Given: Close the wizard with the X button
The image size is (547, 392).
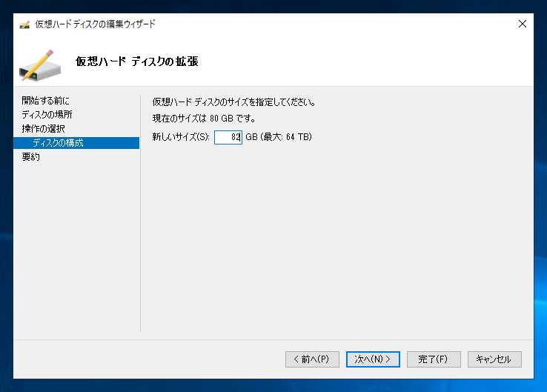Looking at the screenshot, I should (523, 24).
